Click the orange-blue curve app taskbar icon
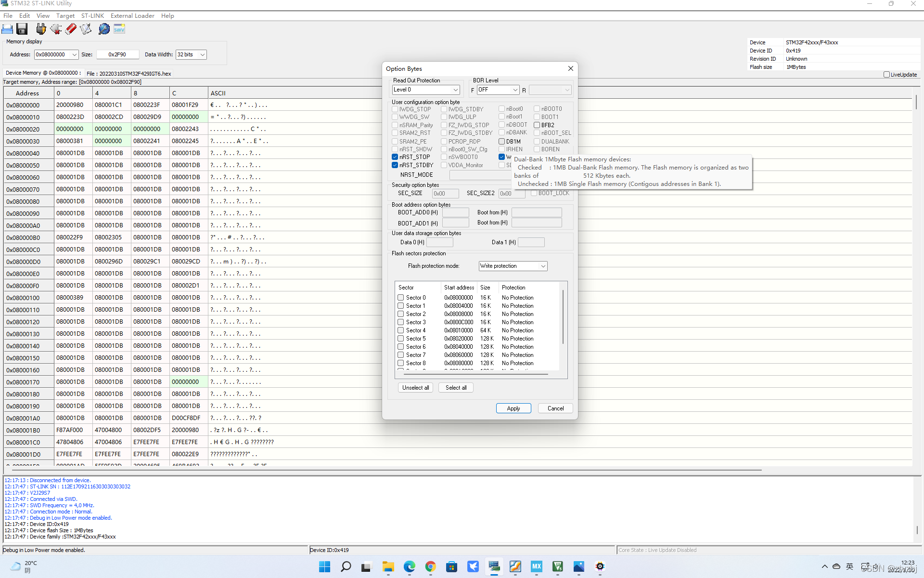The height and width of the screenshot is (578, 924). [x=515, y=566]
